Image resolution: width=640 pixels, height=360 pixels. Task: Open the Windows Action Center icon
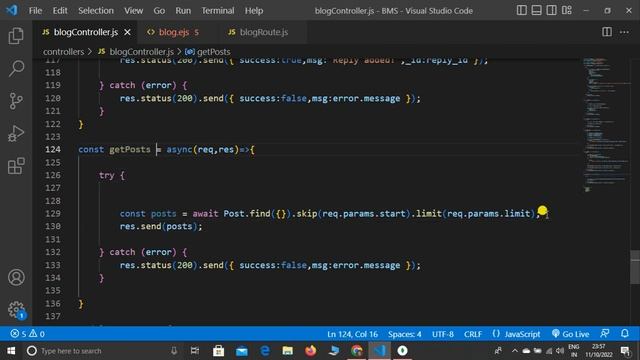pos(625,351)
